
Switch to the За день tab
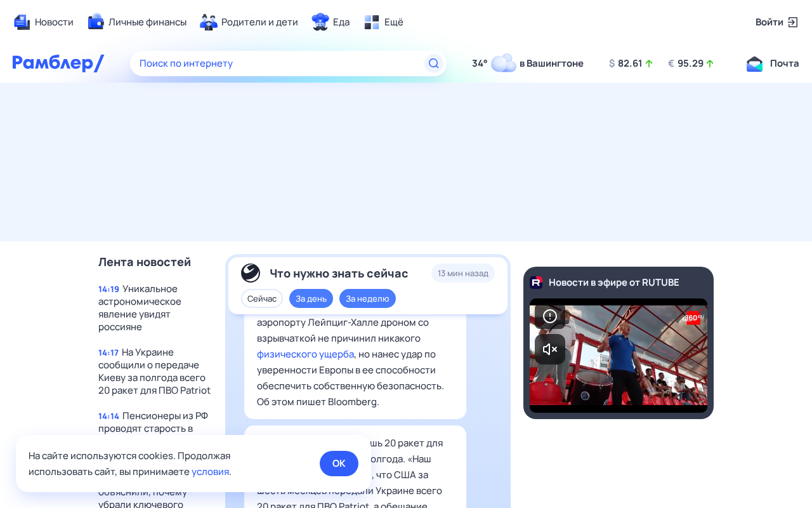(311, 298)
